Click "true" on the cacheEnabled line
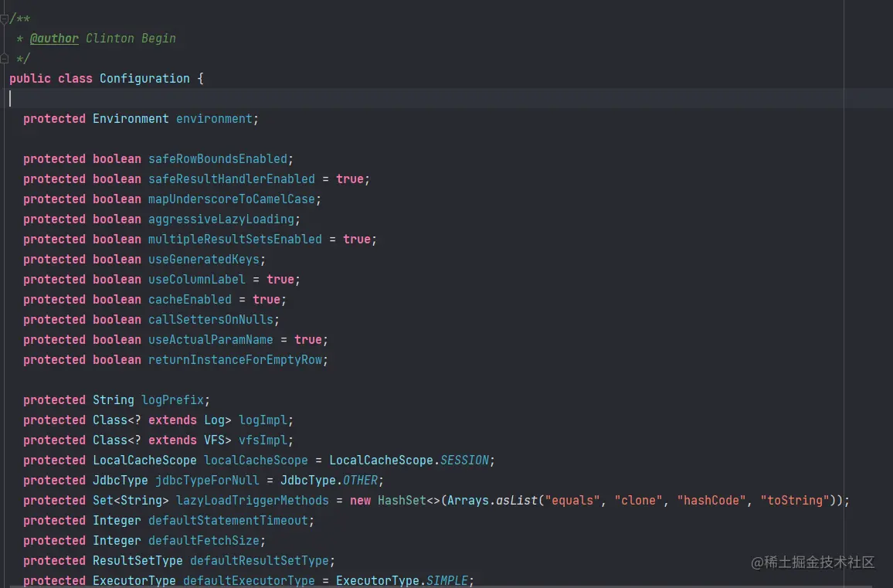The image size is (893, 588). click(x=267, y=299)
